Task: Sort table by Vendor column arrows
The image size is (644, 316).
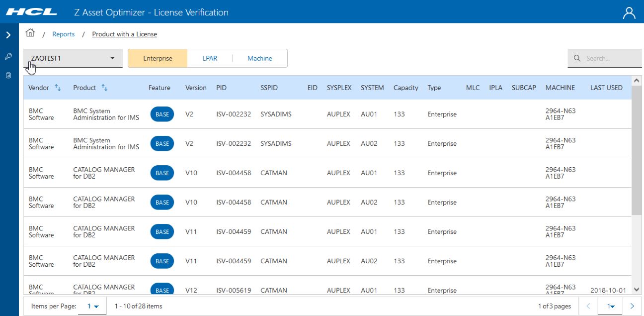Action: tap(58, 88)
